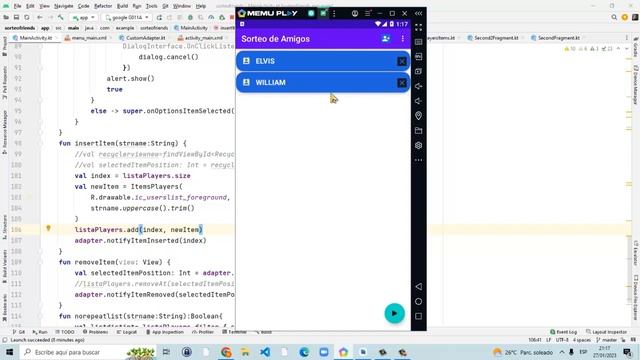Tap the add friend icon in Sorteo de Amigos
The width and height of the screenshot is (640, 360).
coord(385,39)
